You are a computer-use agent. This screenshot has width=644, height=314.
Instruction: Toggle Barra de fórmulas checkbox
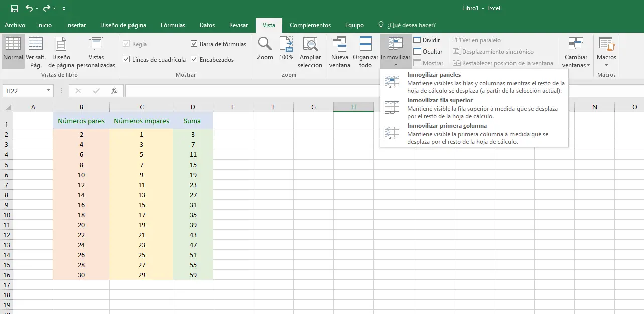[194, 44]
